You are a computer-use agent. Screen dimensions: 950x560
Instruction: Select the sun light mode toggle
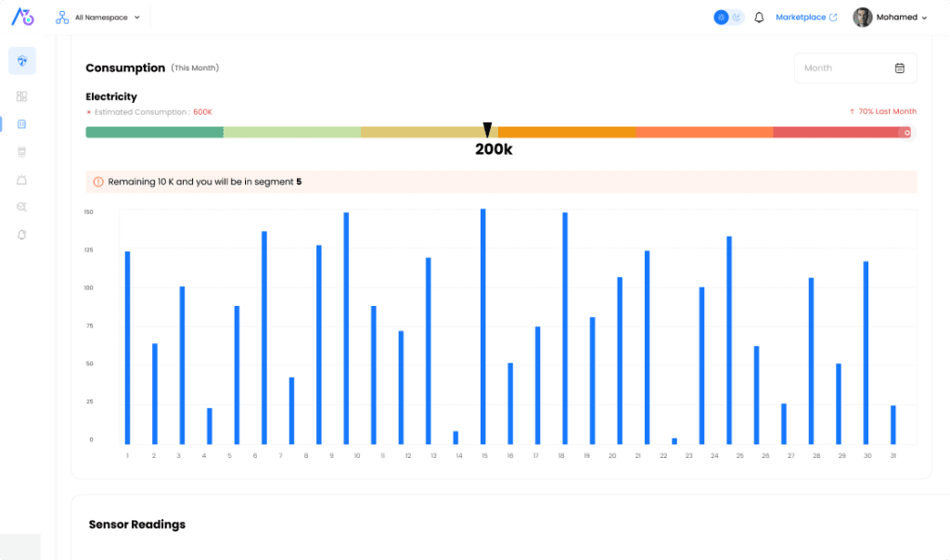pos(721,18)
